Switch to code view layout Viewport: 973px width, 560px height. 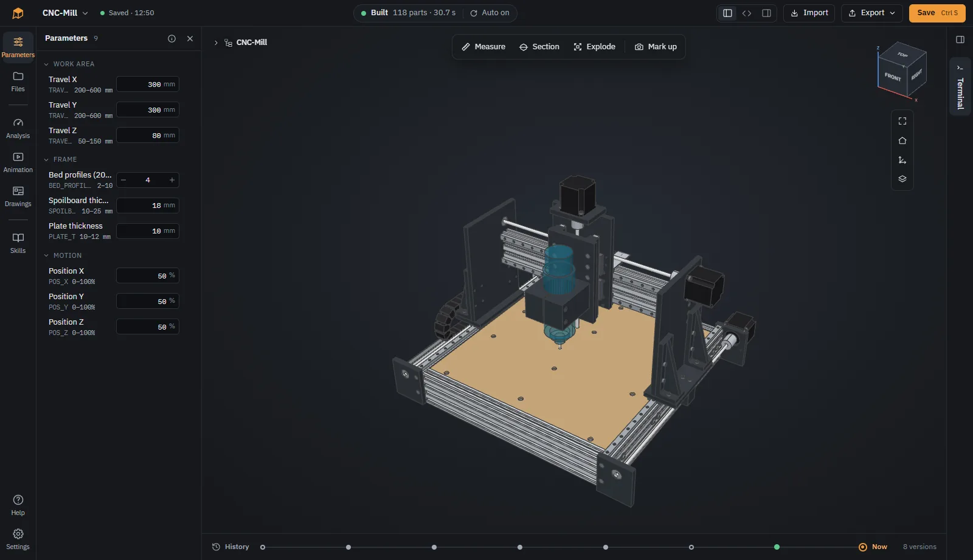click(747, 13)
